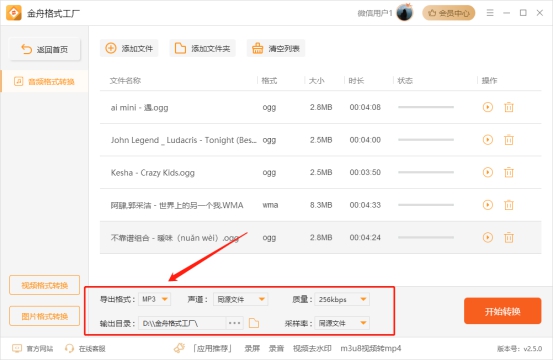Image resolution: width=554 pixels, height=360 pixels.
Task: Click the 格式 column header
Action: click(x=269, y=81)
